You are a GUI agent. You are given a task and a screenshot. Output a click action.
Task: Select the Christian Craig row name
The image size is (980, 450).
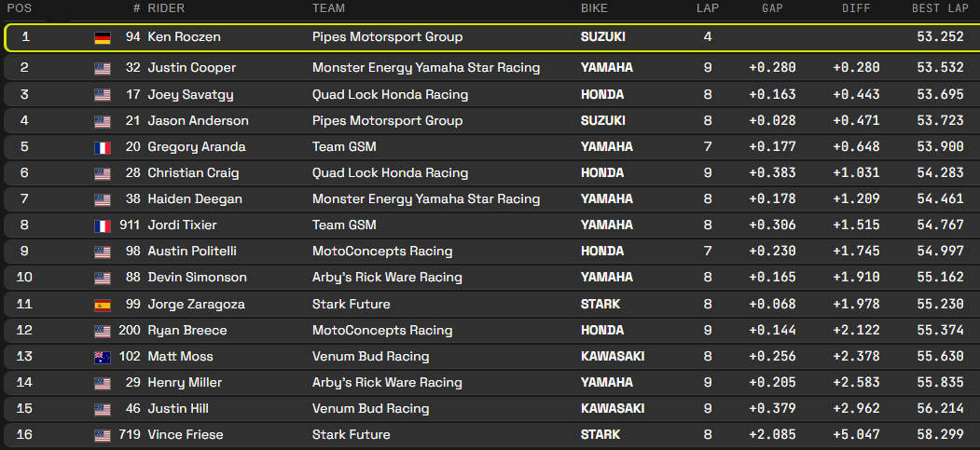coord(193,172)
